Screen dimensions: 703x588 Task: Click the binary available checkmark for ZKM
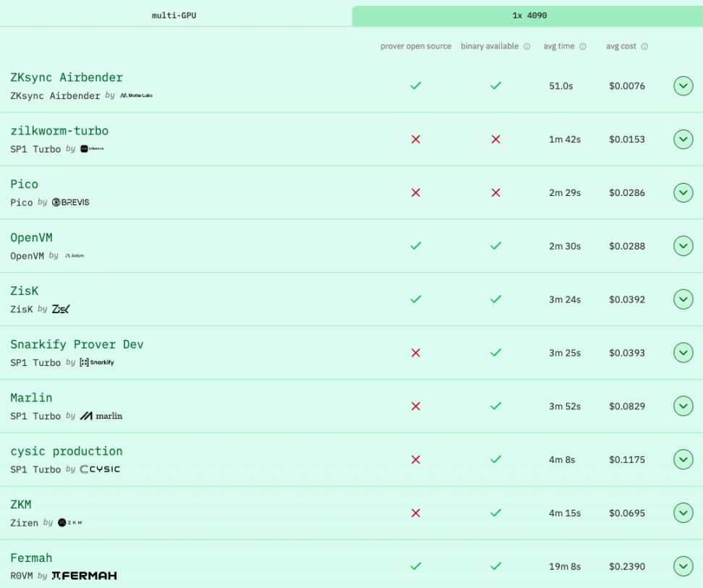click(x=496, y=513)
